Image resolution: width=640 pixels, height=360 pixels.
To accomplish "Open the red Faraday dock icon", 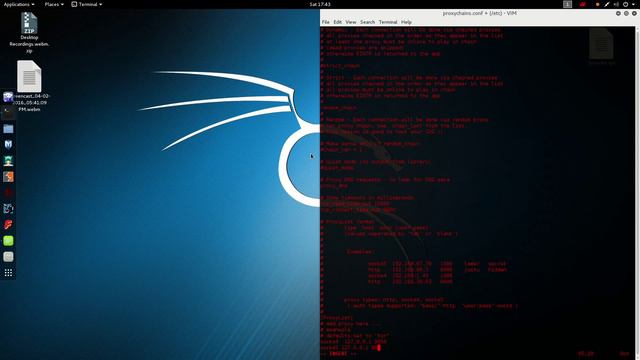I will click(8, 224).
